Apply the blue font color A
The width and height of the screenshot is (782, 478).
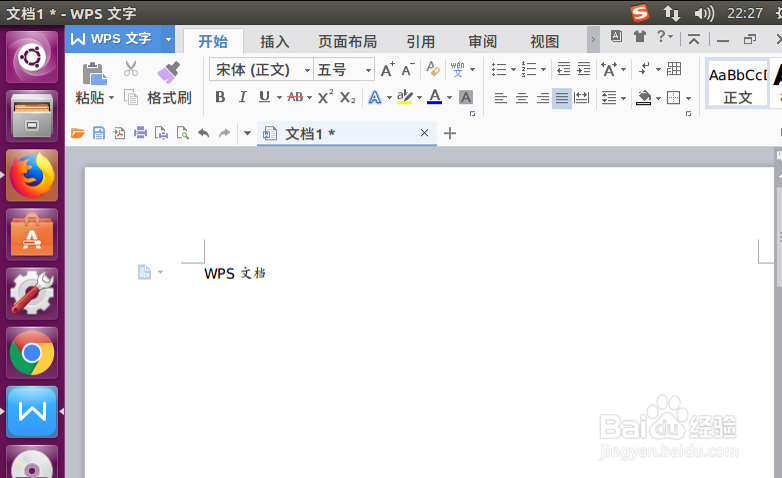click(x=434, y=97)
